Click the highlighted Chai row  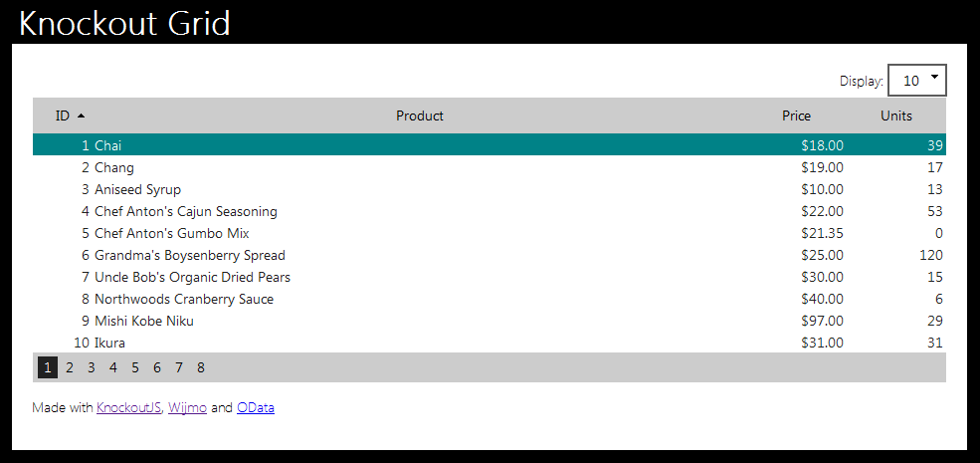point(490,145)
